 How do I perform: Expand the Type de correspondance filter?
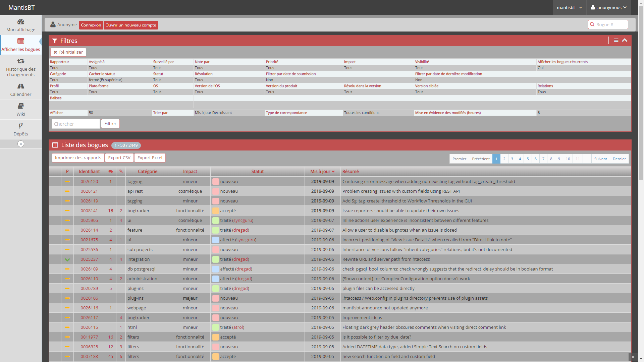[286, 113]
